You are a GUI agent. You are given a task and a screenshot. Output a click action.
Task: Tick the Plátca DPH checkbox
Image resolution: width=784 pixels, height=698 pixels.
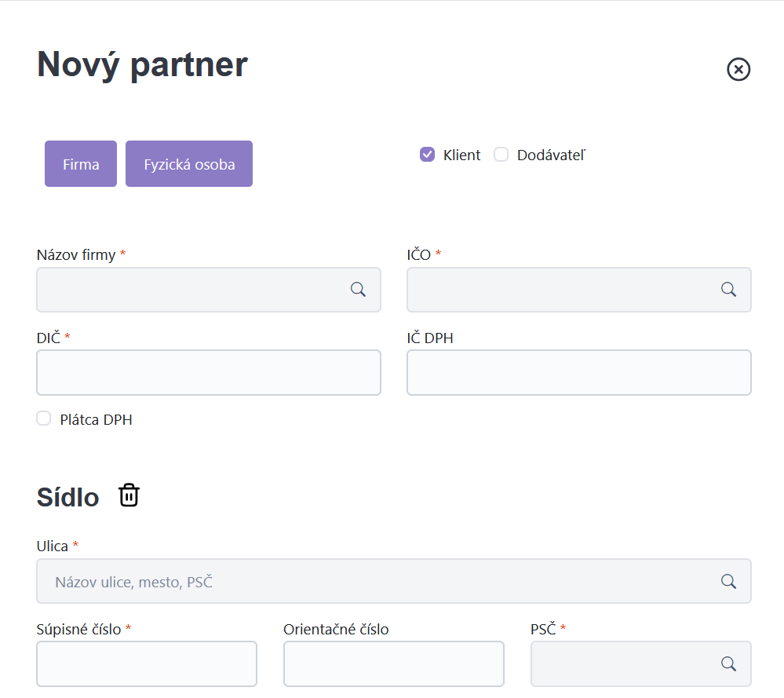pos(43,418)
